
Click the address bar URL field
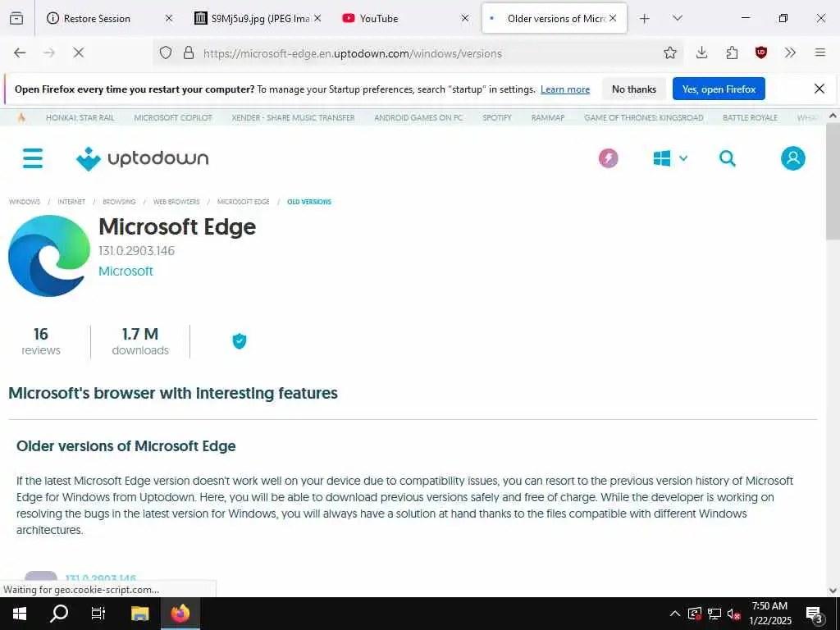(418, 53)
